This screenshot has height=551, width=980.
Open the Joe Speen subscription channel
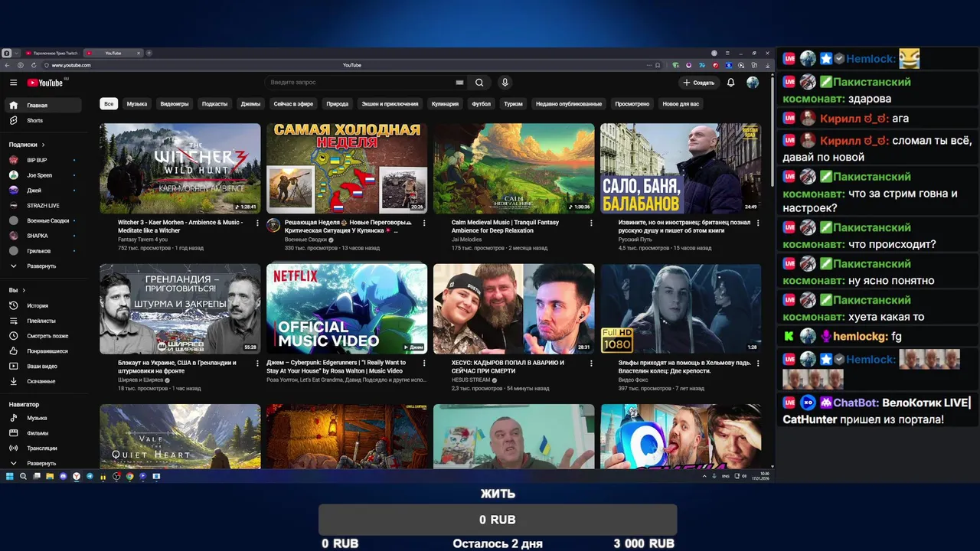click(44, 175)
